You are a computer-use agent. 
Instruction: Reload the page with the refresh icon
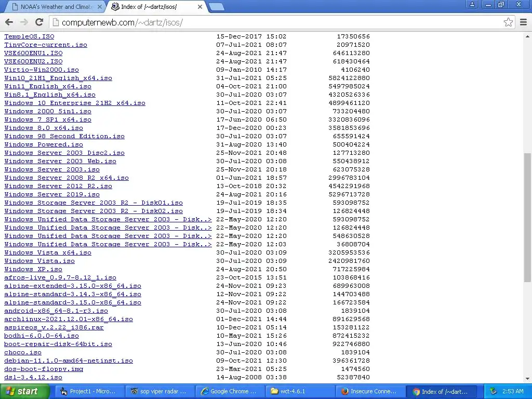coord(39,22)
